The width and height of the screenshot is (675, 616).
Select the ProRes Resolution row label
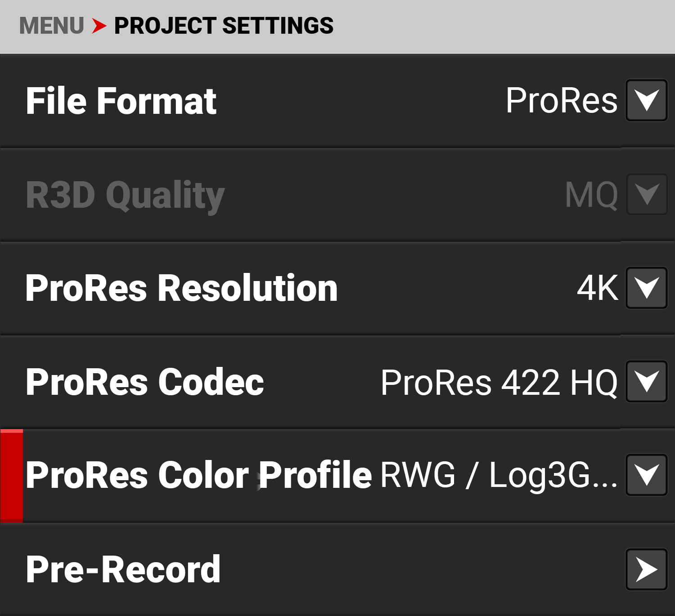click(181, 288)
